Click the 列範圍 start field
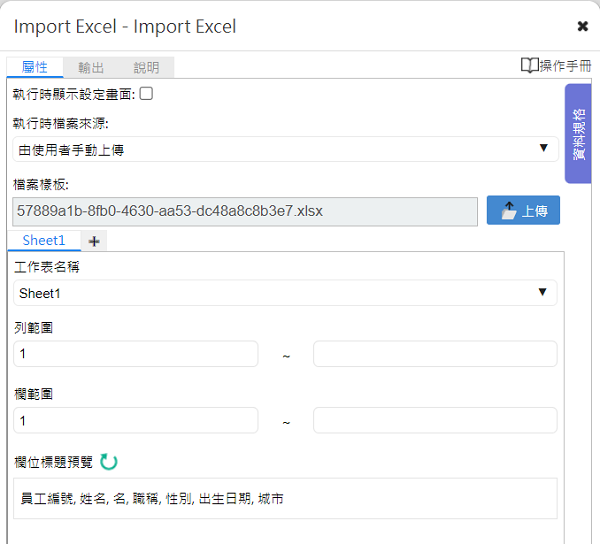The width and height of the screenshot is (600, 544). click(x=136, y=354)
